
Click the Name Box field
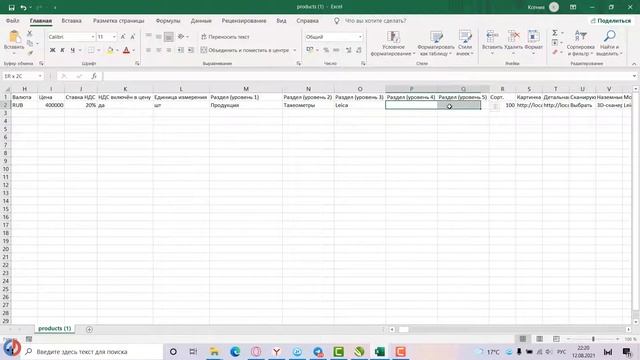20,76
